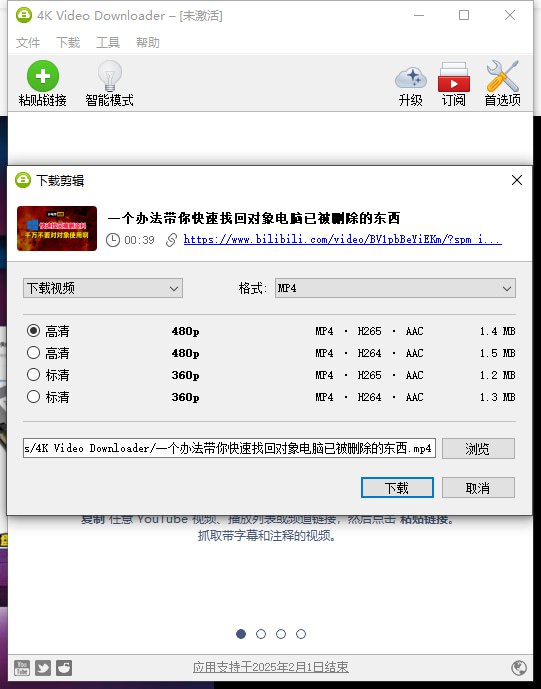Open the 下载 menu
The height and width of the screenshot is (689, 541).
(68, 43)
